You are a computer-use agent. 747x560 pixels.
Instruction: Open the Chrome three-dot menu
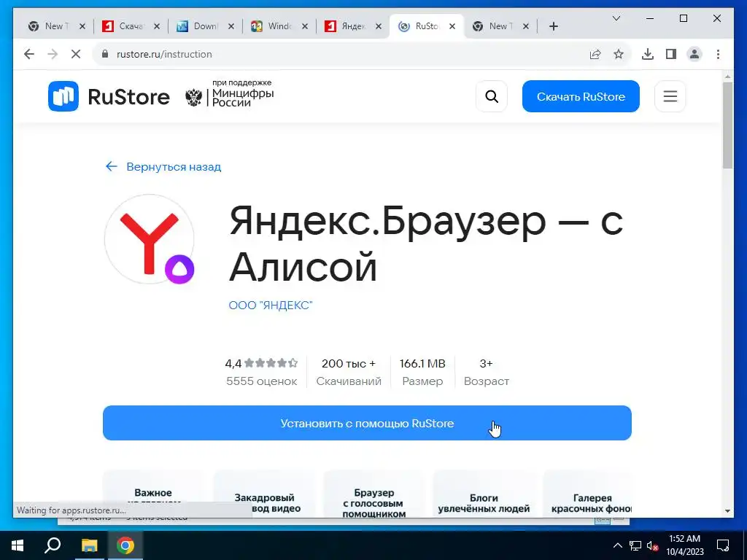tap(718, 54)
